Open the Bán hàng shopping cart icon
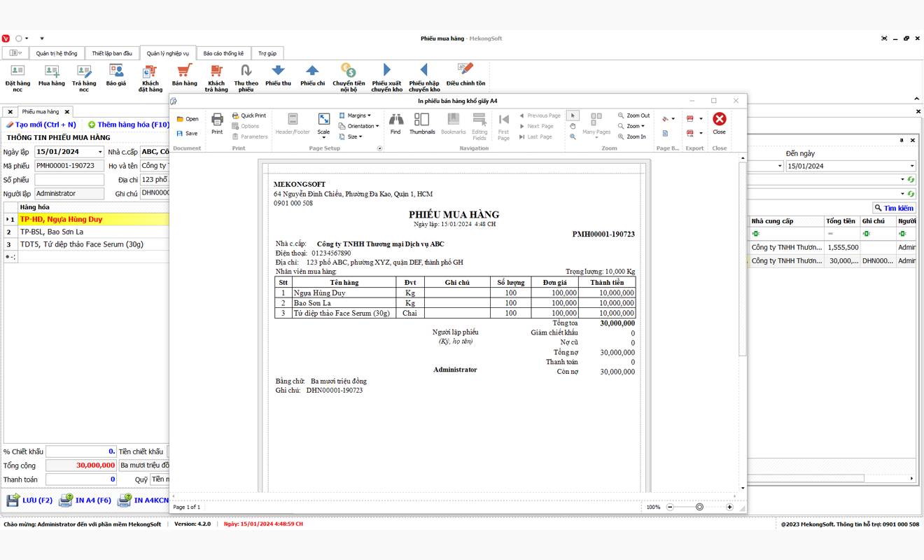 click(x=184, y=76)
